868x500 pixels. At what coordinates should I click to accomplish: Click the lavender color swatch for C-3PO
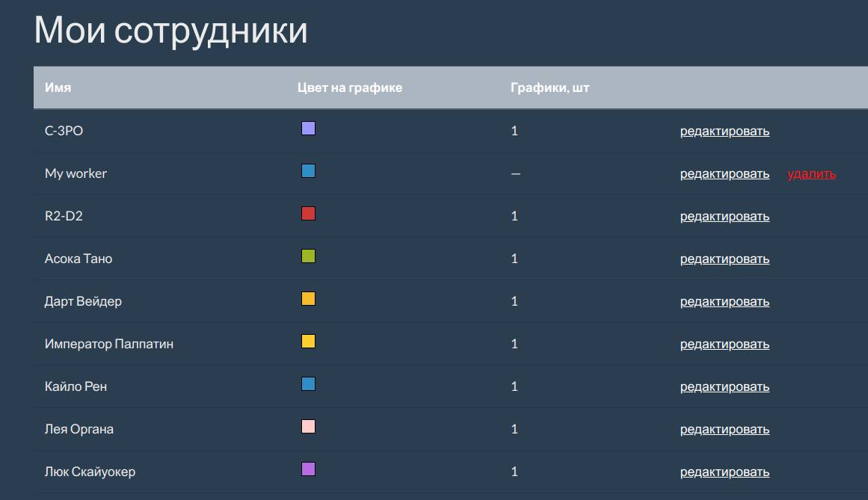point(308,129)
